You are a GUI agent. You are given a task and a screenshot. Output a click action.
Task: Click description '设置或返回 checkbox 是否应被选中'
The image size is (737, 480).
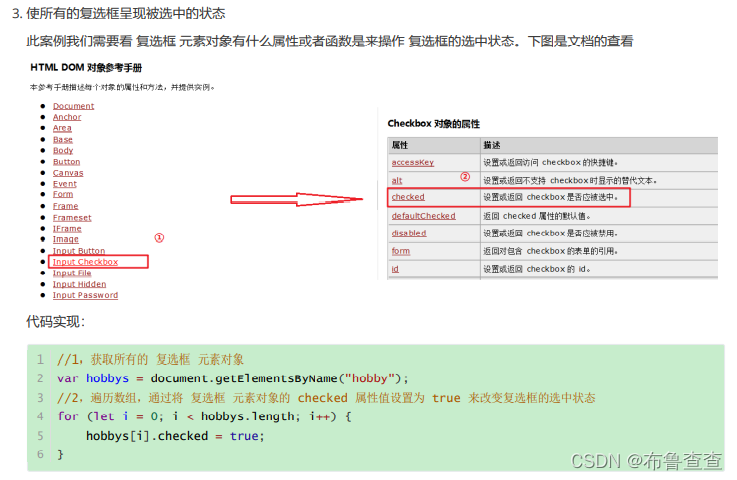[x=550, y=197]
